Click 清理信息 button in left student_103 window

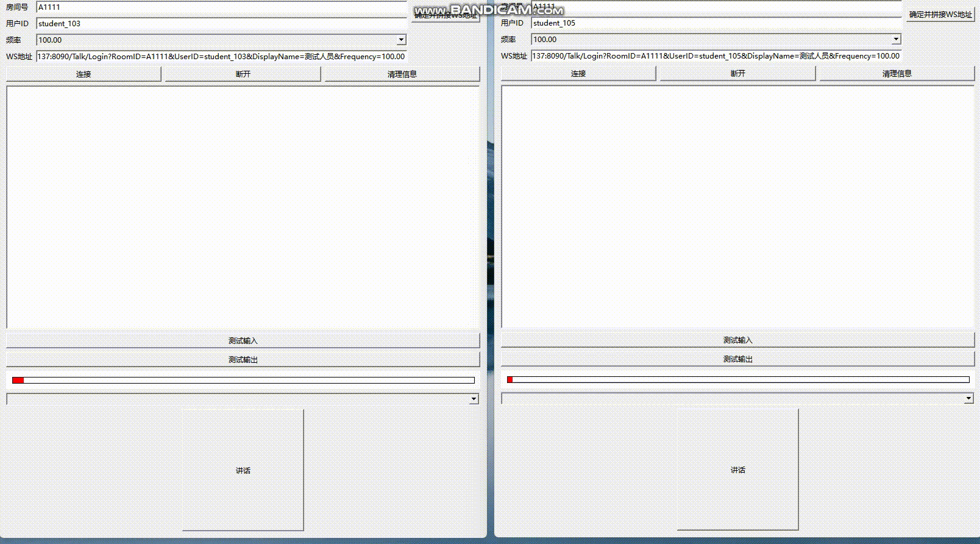point(402,74)
